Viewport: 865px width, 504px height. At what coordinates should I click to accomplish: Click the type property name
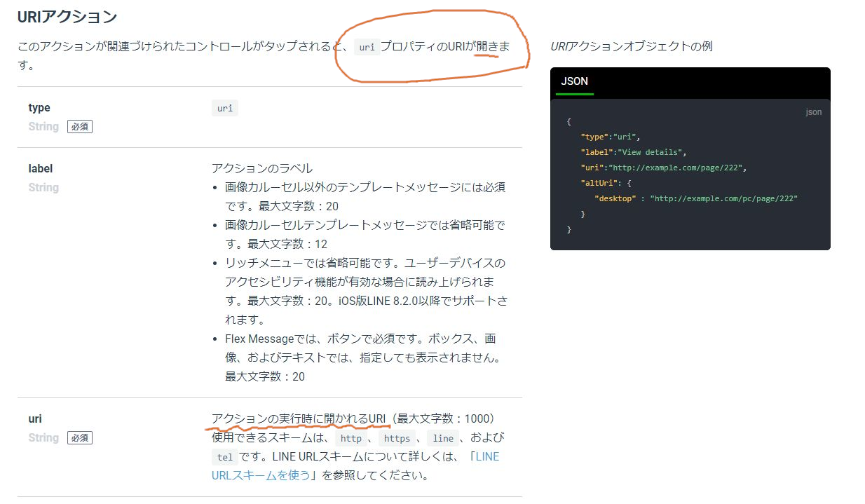coord(39,107)
